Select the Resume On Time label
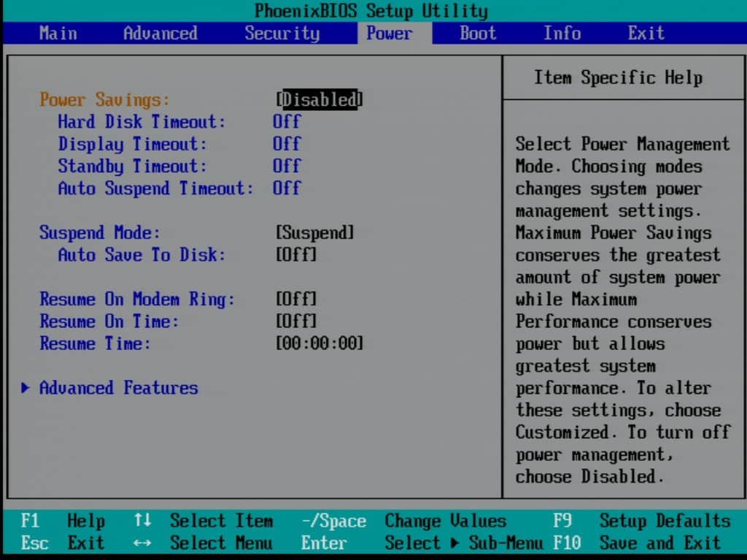 pos(109,322)
